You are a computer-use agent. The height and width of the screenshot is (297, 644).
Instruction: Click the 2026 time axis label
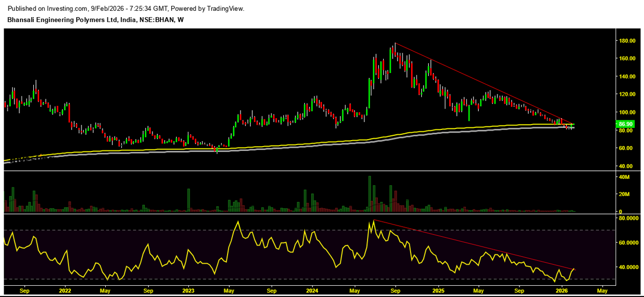562,291
